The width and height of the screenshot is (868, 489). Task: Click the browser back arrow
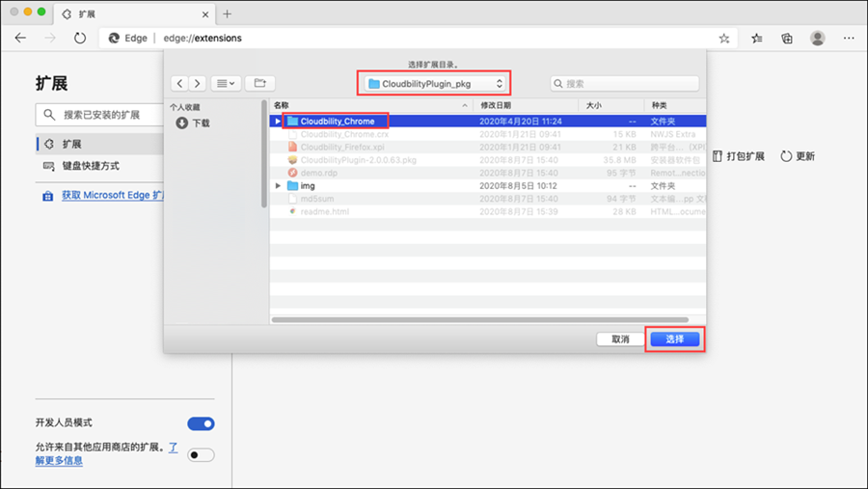20,38
